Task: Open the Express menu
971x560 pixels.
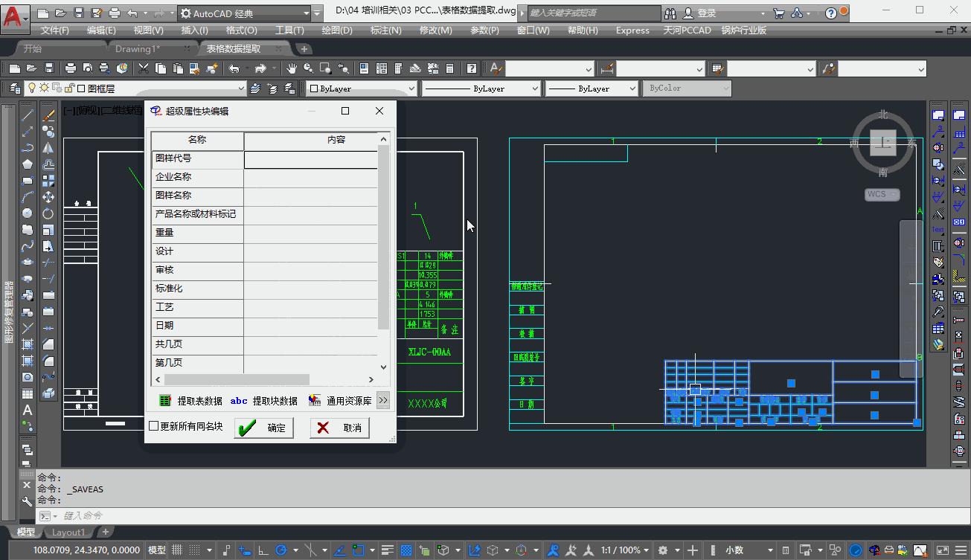Action: coord(632,30)
